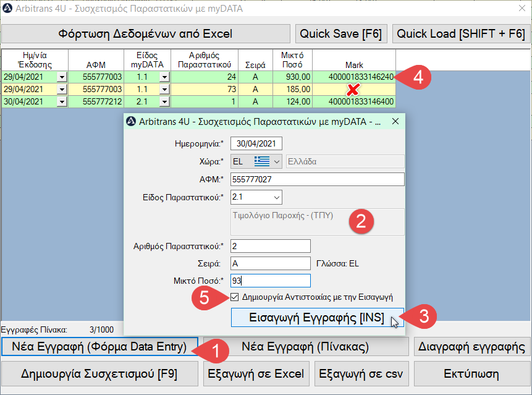Click the Γλώσσα: EL label

(x=337, y=264)
